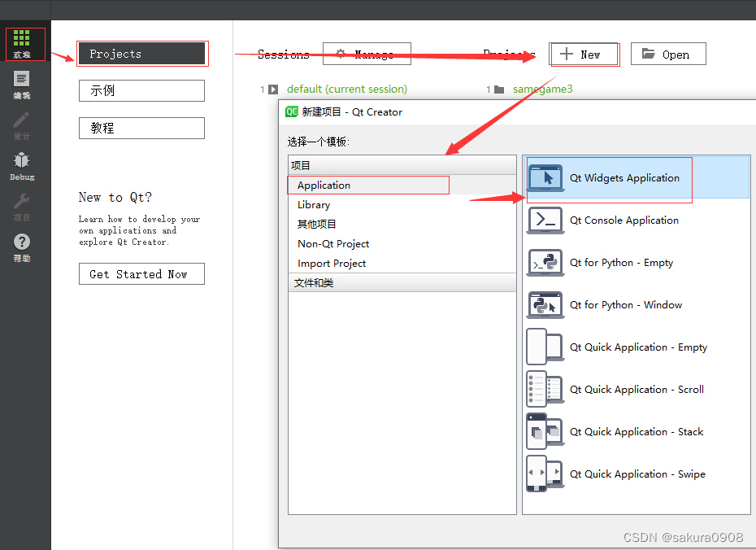The image size is (756, 550).
Task: Click the Manage sessions button
Action: [367, 54]
